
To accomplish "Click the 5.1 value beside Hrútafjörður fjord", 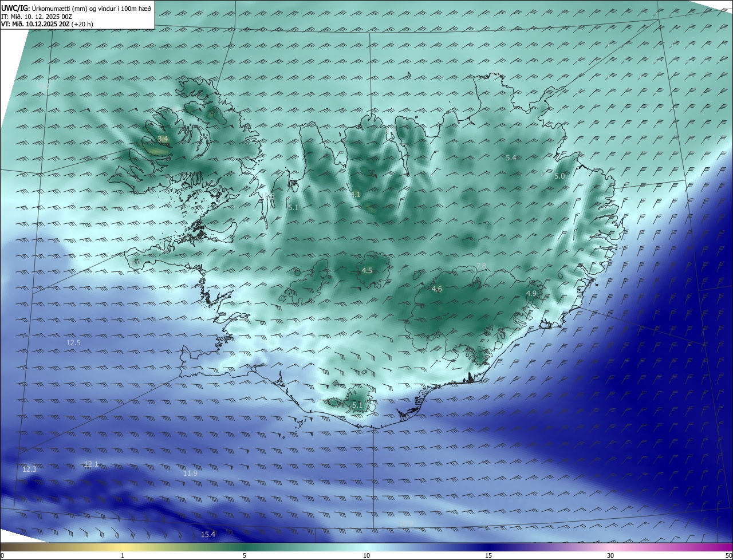I will pyautogui.click(x=293, y=207).
